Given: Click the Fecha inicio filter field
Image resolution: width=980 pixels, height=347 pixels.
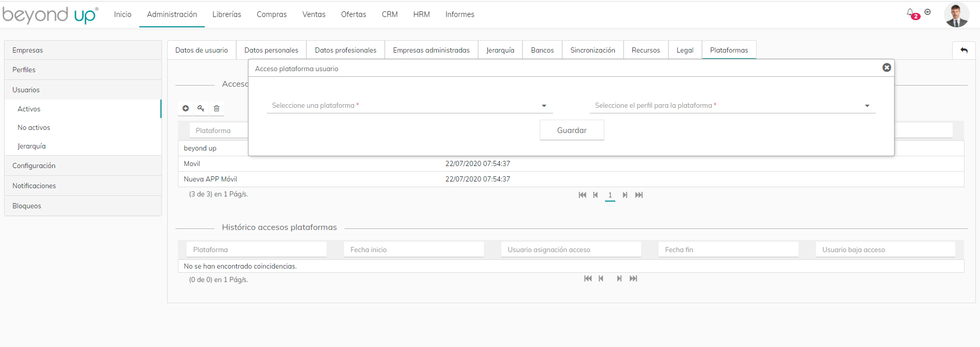Looking at the screenshot, I should coord(413,250).
